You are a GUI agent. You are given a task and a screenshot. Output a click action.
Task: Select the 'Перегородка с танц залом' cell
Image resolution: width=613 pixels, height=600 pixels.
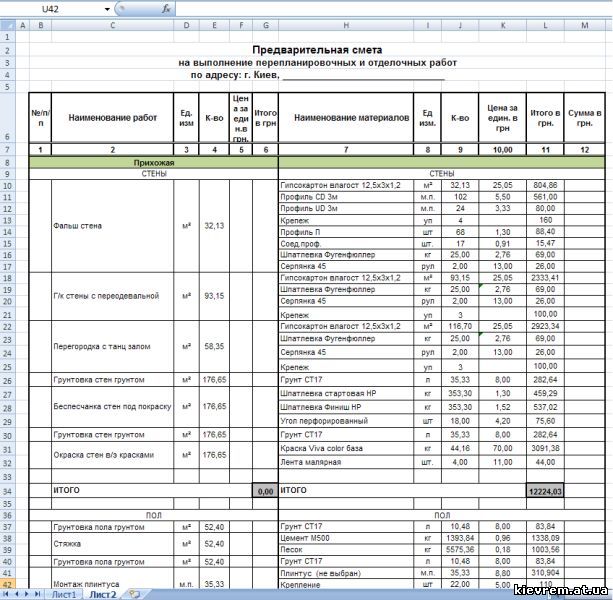click(x=113, y=346)
